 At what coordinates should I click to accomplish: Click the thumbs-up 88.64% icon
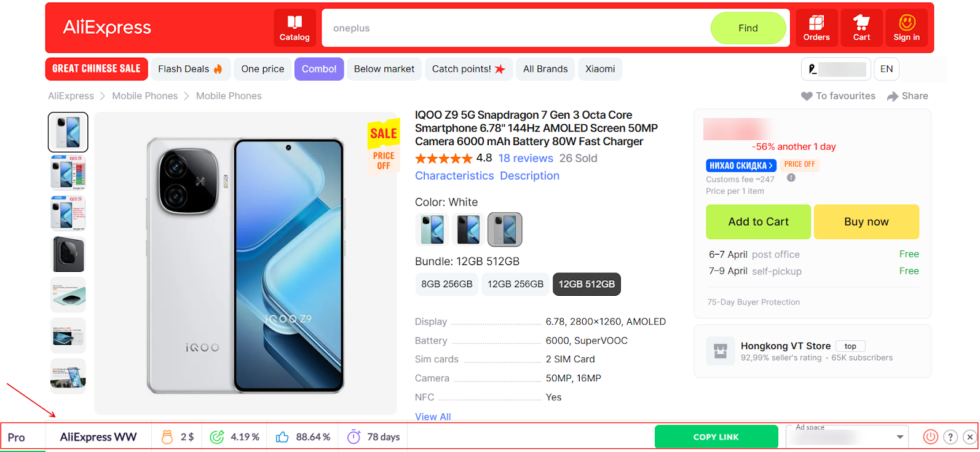click(x=282, y=437)
